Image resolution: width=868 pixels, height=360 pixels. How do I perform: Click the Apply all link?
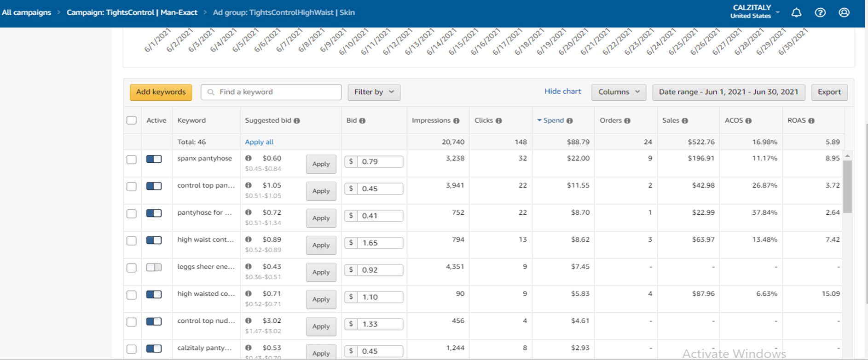point(259,142)
